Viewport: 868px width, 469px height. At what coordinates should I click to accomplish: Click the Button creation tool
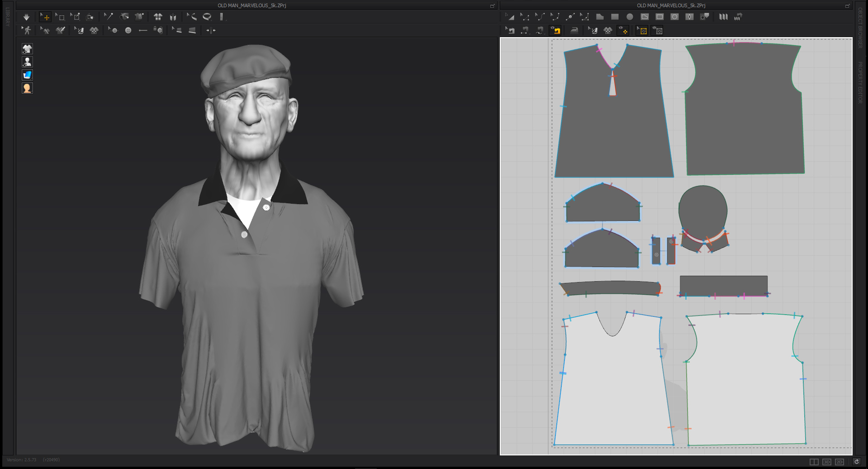pos(128,30)
